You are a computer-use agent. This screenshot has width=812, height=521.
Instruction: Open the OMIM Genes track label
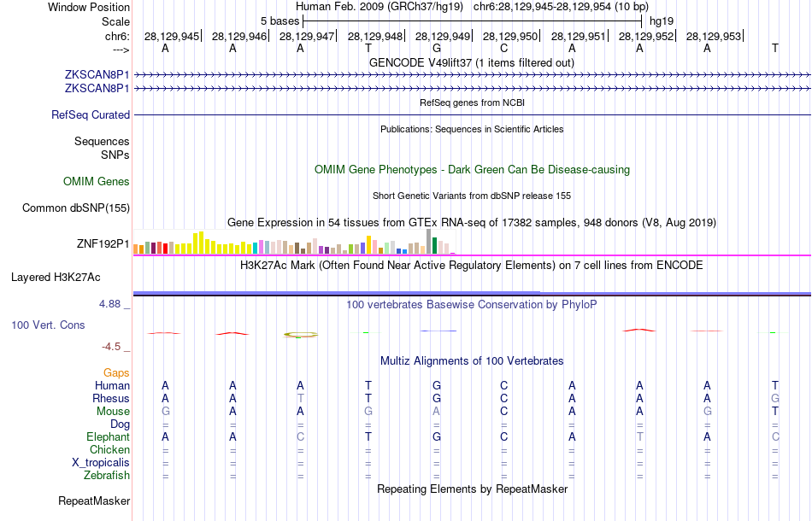(x=97, y=182)
